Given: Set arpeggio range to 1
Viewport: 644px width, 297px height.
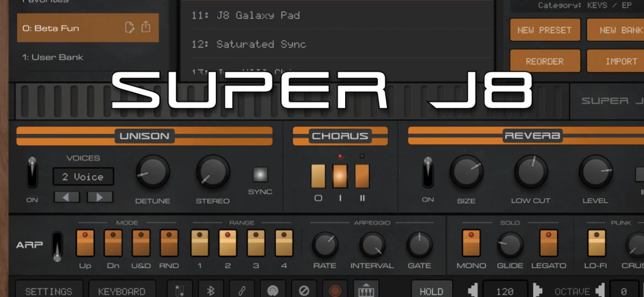Looking at the screenshot, I should point(200,243).
